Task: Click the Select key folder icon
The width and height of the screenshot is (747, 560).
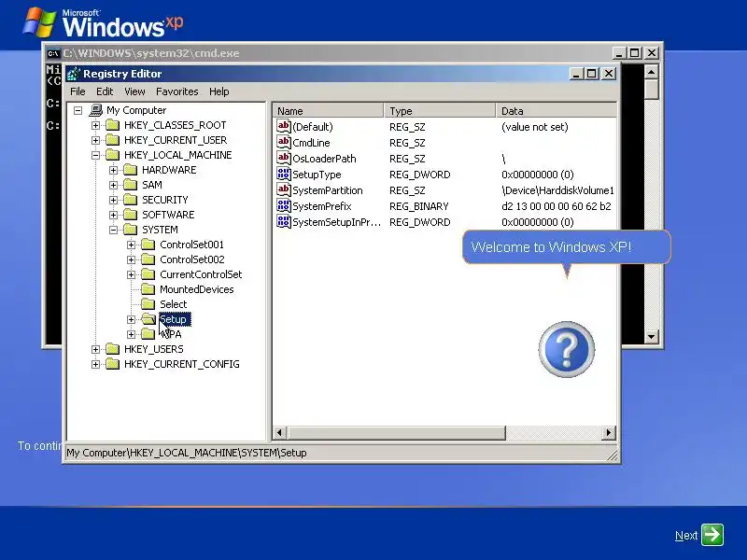Action: tap(148, 304)
